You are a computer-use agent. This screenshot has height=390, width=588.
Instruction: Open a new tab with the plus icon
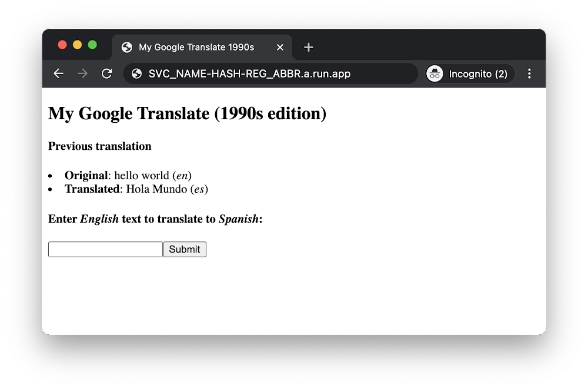(308, 47)
